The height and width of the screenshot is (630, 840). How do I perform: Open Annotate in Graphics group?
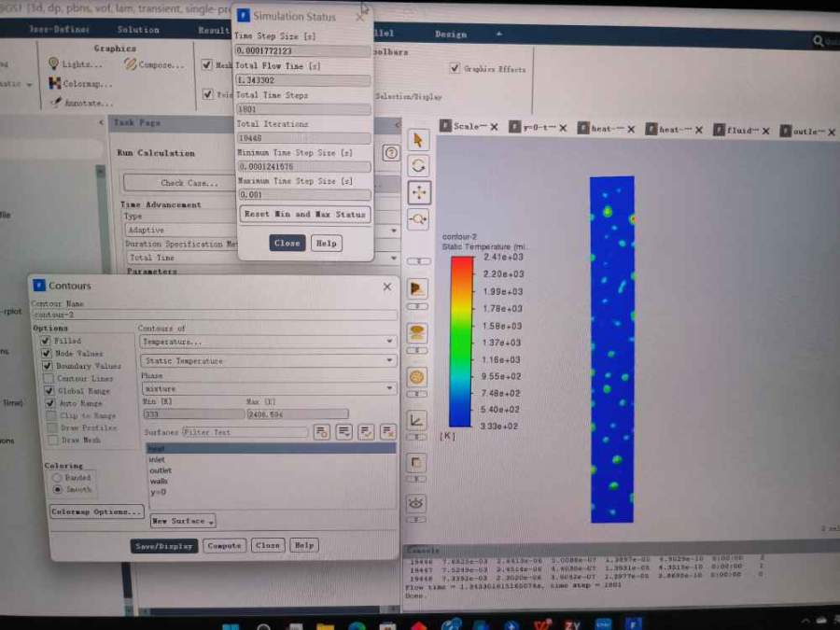[x=81, y=103]
